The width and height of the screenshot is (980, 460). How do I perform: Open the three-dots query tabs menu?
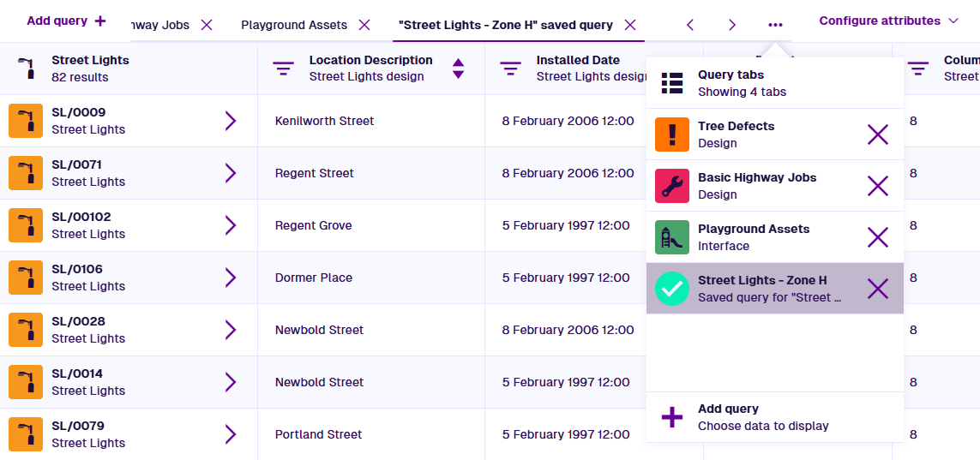pyautogui.click(x=775, y=25)
